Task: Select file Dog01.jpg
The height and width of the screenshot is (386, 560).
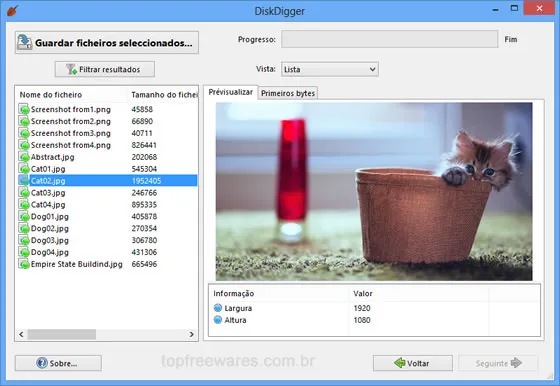Action: pos(50,216)
